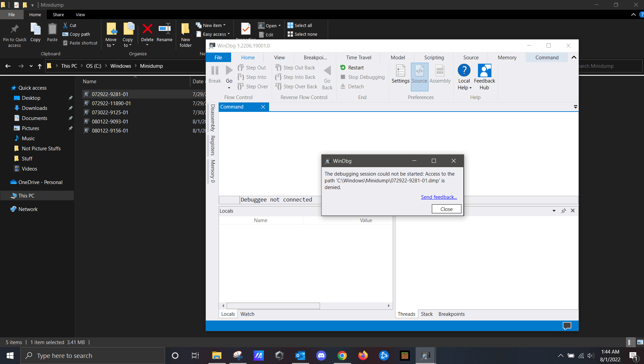Click Detach in the End group
Image resolution: width=644 pixels, height=364 pixels.
[x=352, y=87]
